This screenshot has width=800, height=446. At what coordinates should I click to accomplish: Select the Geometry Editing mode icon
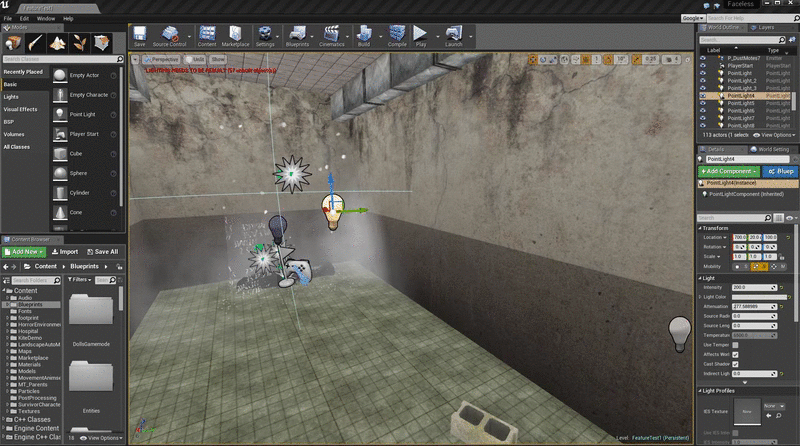(x=102, y=43)
